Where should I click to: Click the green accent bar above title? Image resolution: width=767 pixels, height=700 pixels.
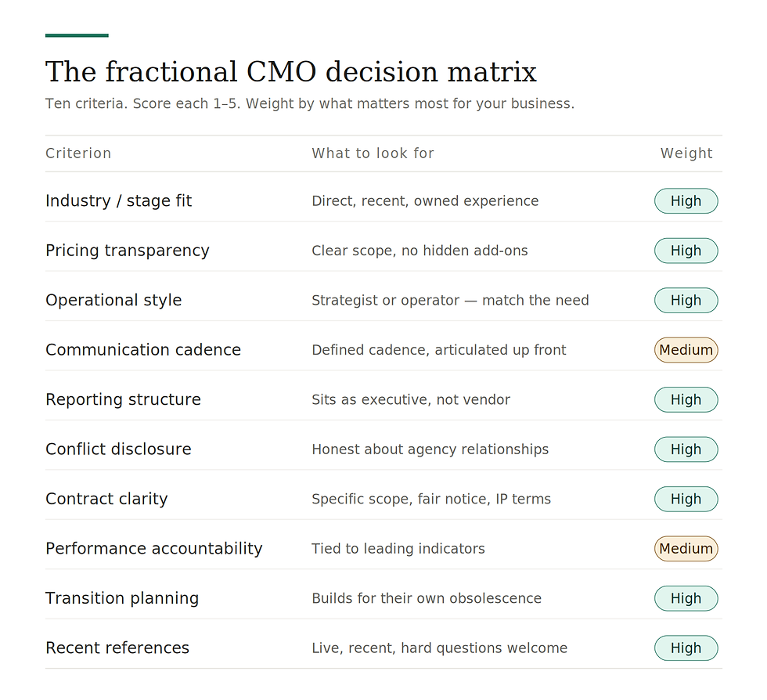click(77, 35)
